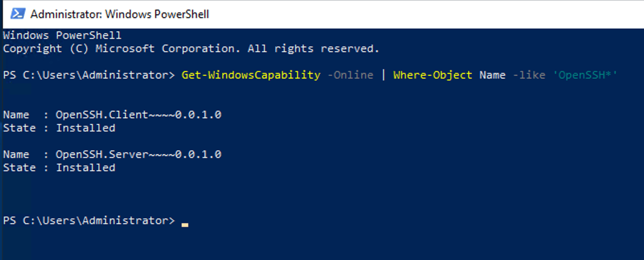Click Installed state under OpenSSH.Server
This screenshot has width=644, height=260.
click(x=86, y=168)
